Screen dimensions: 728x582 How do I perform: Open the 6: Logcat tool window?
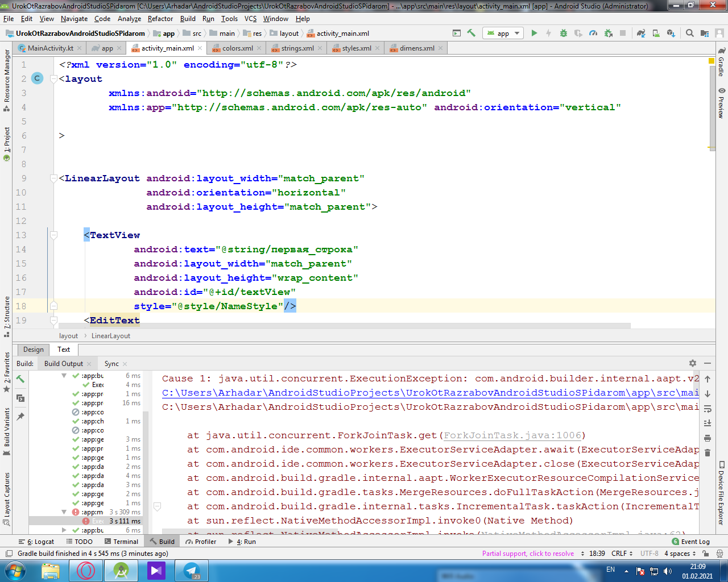36,542
